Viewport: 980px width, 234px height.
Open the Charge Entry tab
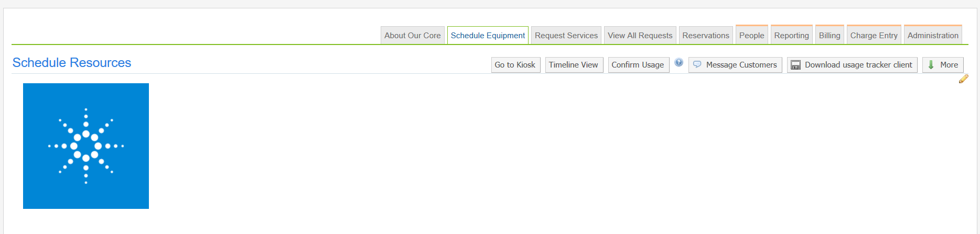pyautogui.click(x=874, y=36)
